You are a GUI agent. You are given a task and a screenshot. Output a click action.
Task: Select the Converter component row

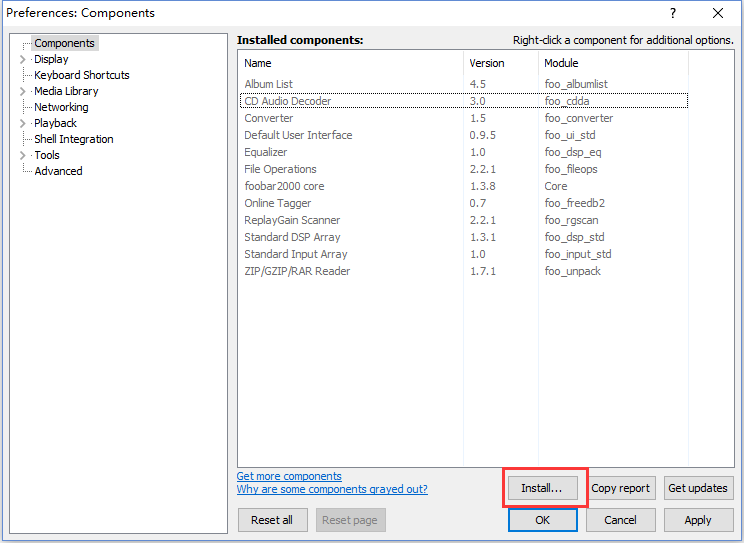pyautogui.click(x=464, y=118)
